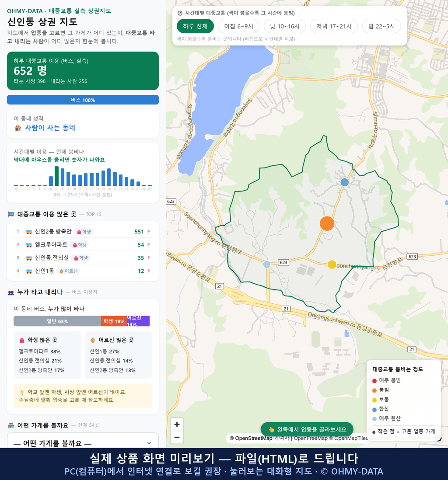
Task: Select 신인2통.방죽안 stop row
Action: 83,232
